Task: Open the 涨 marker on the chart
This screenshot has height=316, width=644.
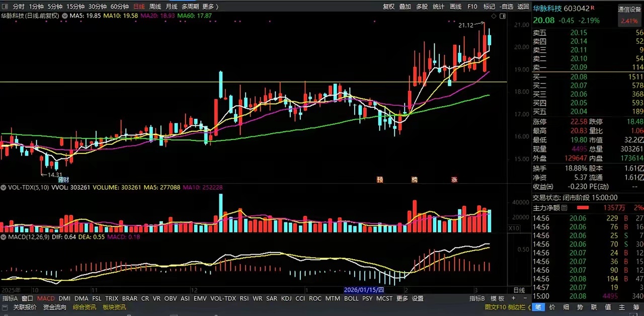Action: (454, 179)
